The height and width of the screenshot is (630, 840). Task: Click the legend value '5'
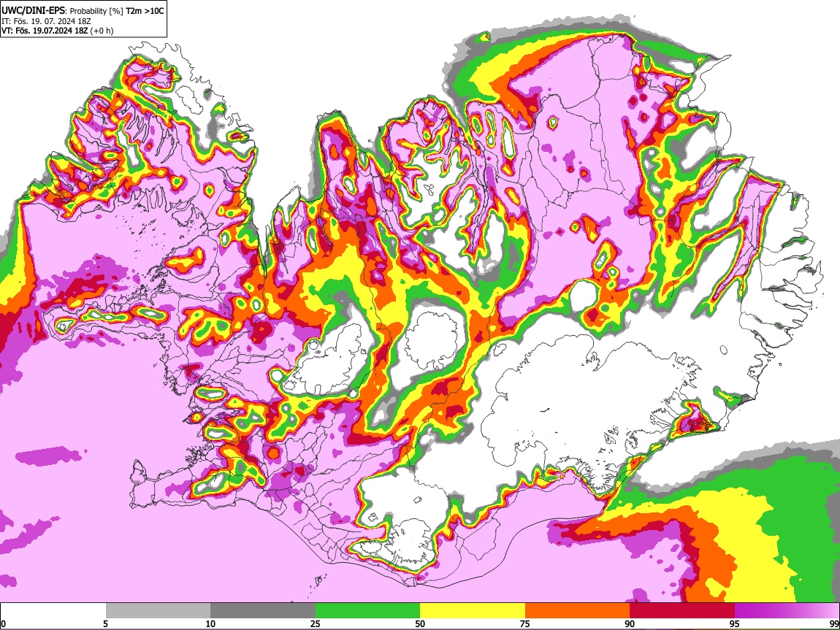pos(105,623)
